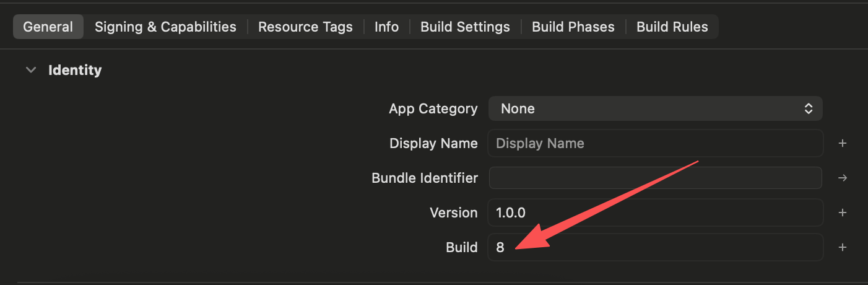Click the Identity section heading
The width and height of the screenshot is (868, 285).
(x=75, y=71)
